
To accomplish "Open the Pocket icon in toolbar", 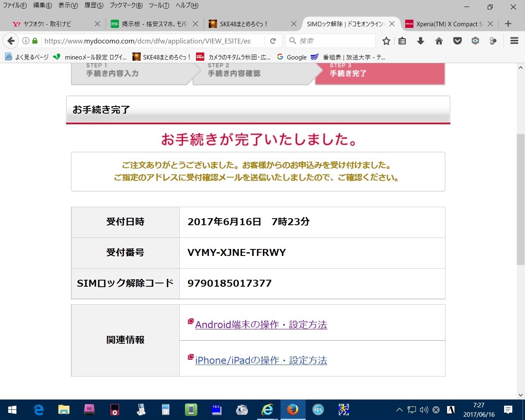I will [457, 41].
